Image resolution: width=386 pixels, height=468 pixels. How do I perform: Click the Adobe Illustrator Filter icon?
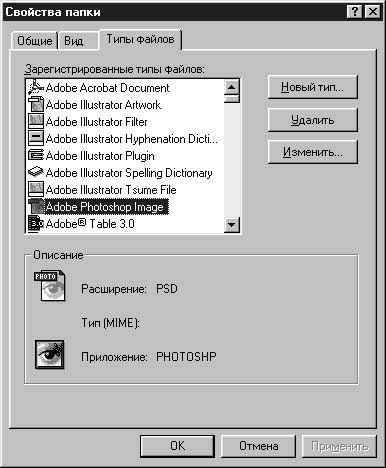click(x=36, y=122)
